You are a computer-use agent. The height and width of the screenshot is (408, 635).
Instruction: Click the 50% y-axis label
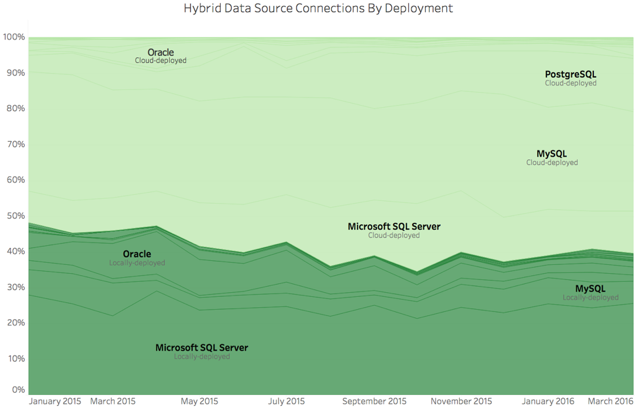(16, 216)
